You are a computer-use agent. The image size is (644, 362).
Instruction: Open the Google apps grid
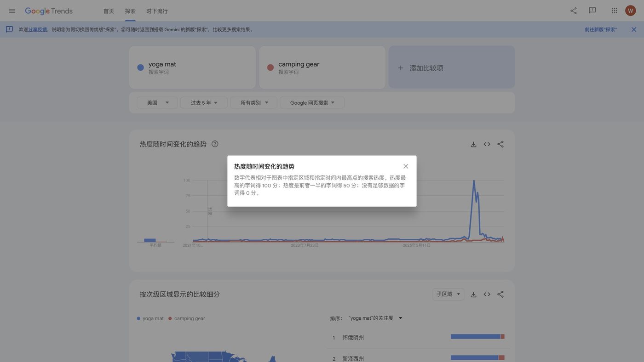coord(615,11)
